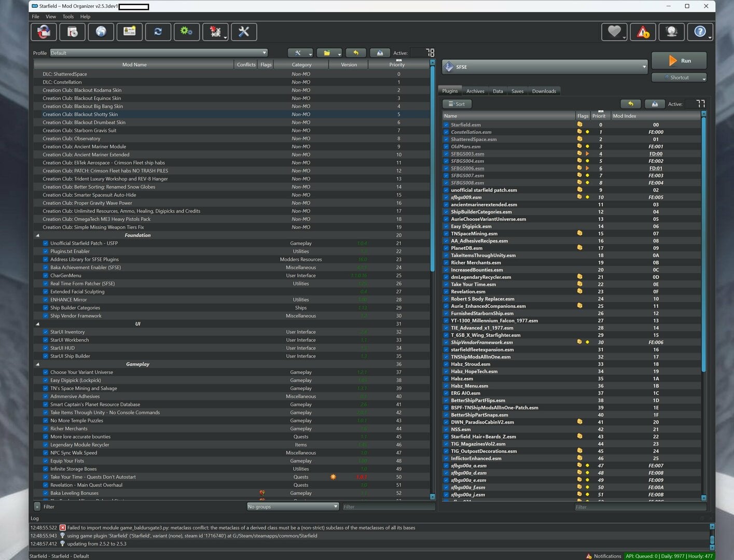Click flag icon on Baka Leveling Bonuses

coord(262,493)
